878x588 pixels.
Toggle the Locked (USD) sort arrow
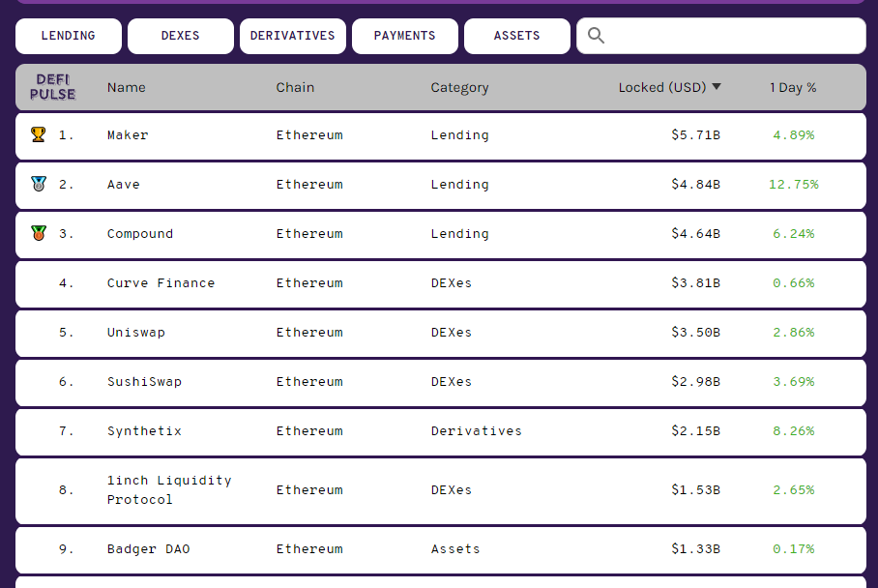pos(717,87)
